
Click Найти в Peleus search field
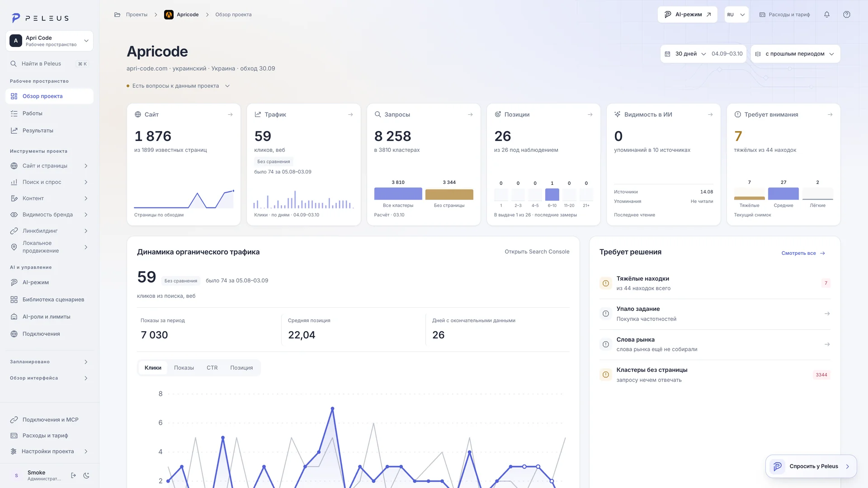49,64
